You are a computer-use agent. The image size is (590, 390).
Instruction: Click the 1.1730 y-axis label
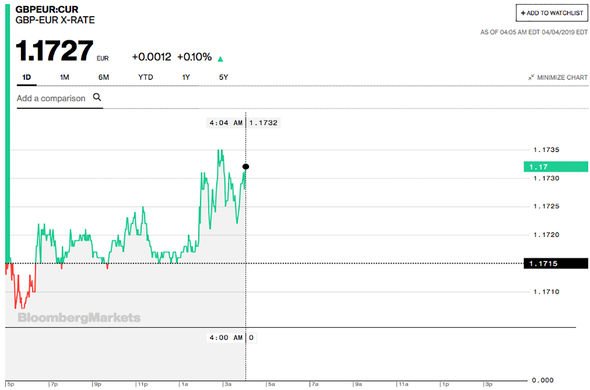(546, 178)
